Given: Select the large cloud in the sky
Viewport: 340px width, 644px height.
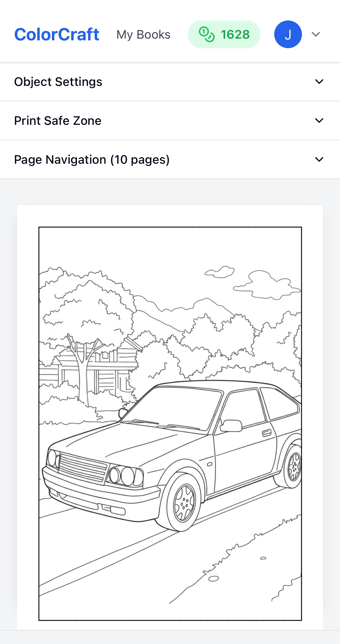Looking at the screenshot, I should click(x=266, y=285).
